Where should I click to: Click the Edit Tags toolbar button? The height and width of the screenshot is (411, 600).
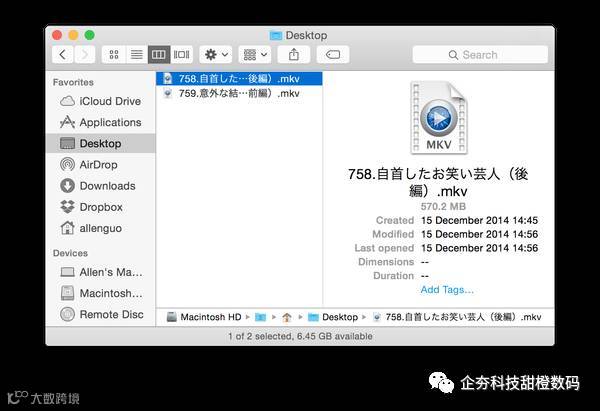click(x=333, y=55)
